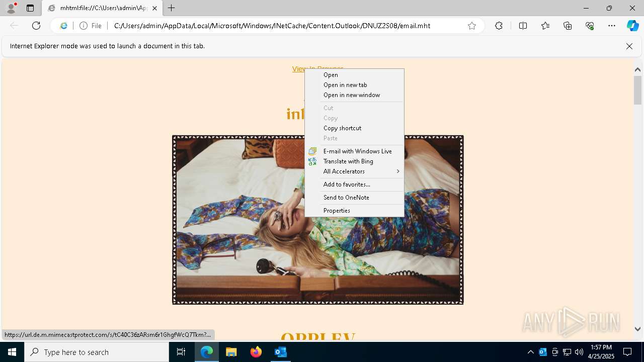Select Copy shortcut menu entry
Viewport: 644px width, 362px height.
click(x=354, y=128)
